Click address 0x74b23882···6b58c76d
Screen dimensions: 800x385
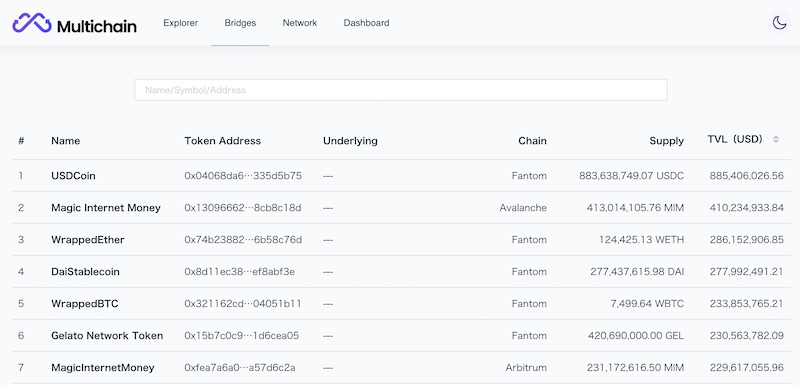point(243,240)
